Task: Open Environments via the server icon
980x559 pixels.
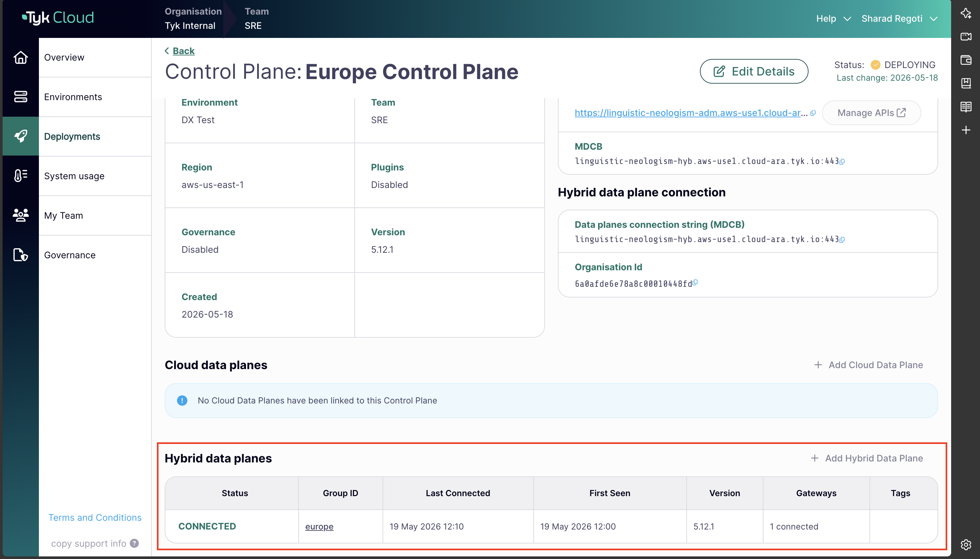Action: click(x=21, y=97)
